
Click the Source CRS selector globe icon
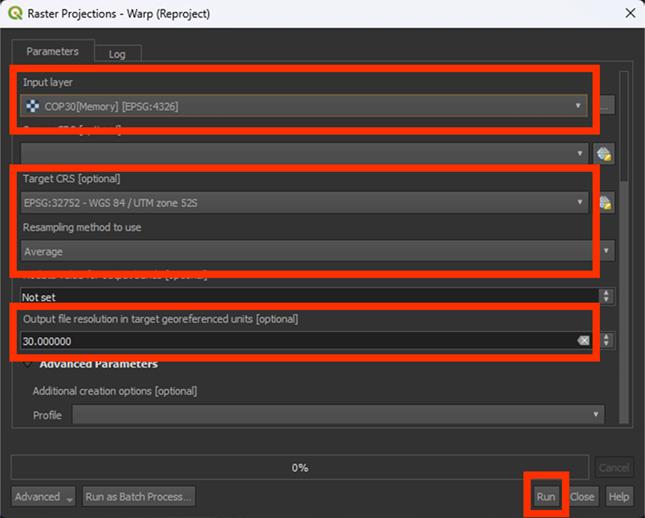point(603,154)
